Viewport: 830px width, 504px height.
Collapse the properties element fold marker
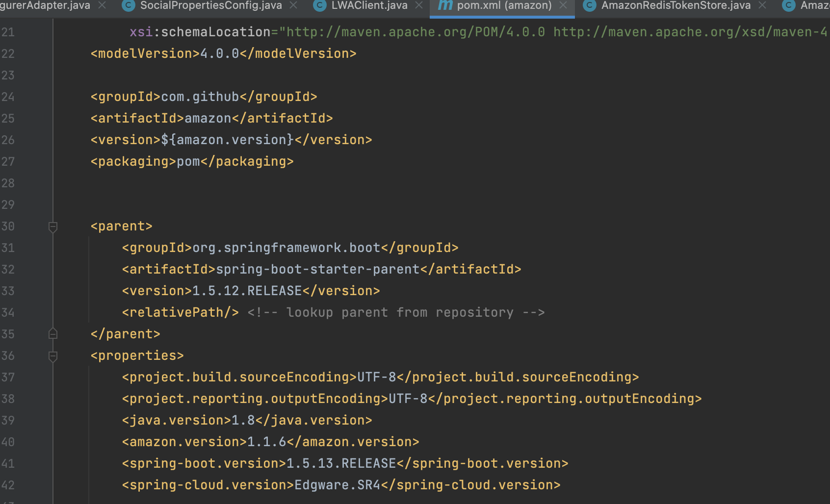[x=53, y=356]
